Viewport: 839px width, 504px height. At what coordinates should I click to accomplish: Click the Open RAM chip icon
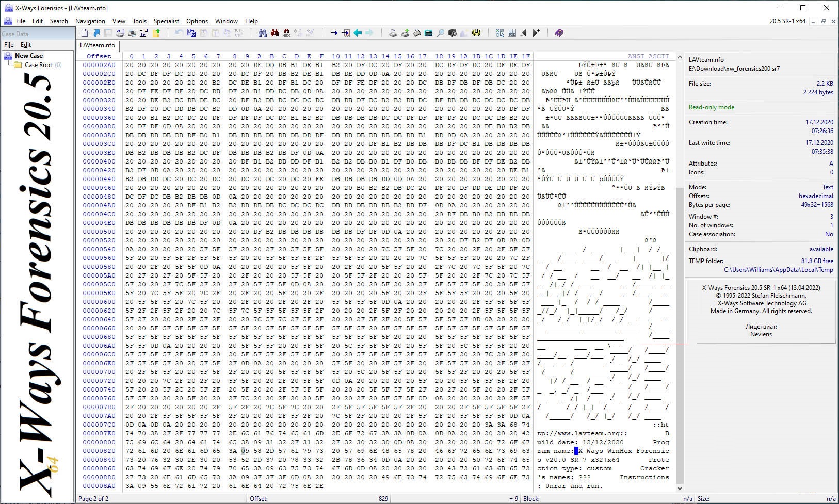click(417, 33)
